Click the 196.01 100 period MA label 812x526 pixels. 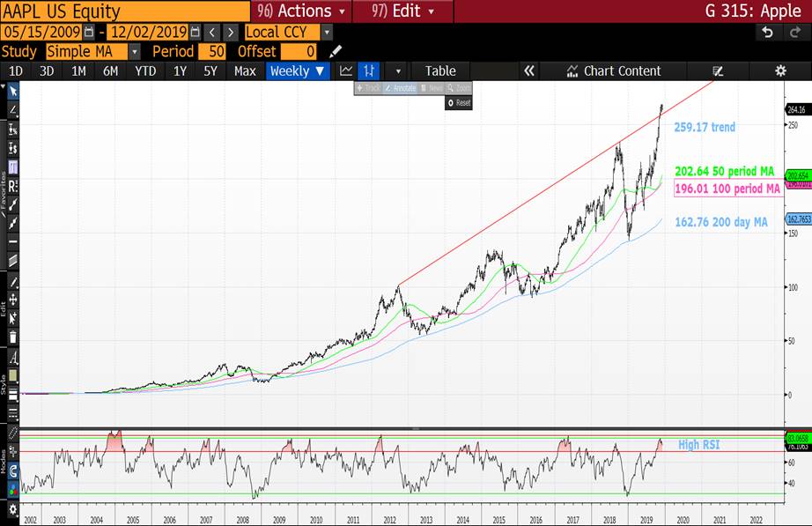[x=727, y=189]
